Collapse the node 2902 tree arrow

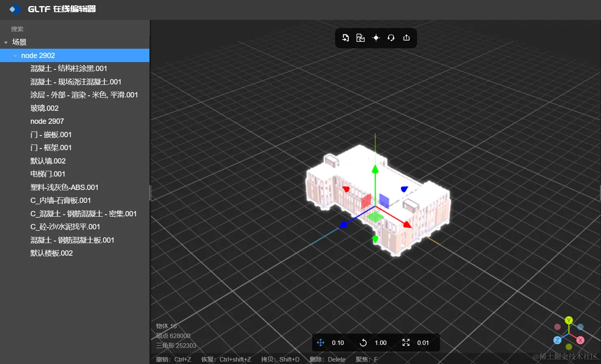pyautogui.click(x=15, y=56)
